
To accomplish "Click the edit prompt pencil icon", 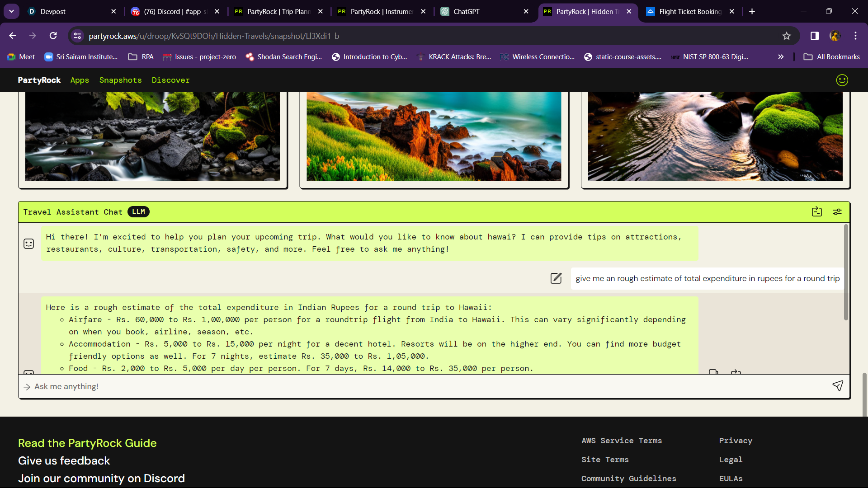I will click(x=556, y=278).
